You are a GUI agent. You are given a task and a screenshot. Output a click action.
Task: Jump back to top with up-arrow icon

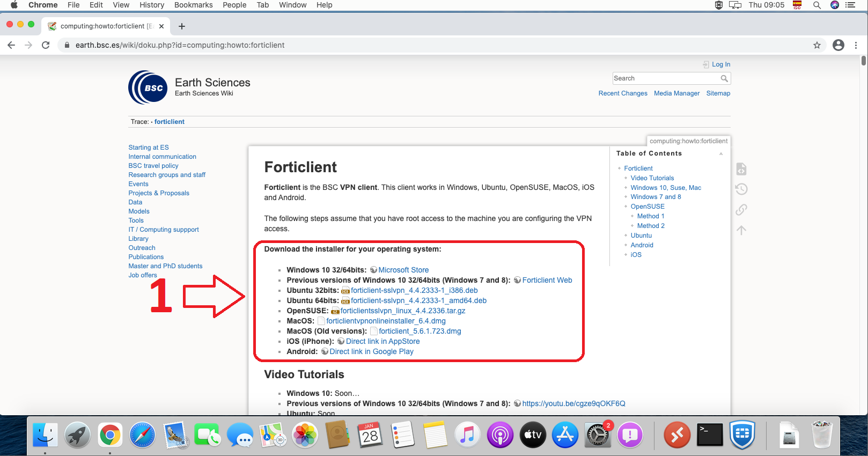point(741,230)
